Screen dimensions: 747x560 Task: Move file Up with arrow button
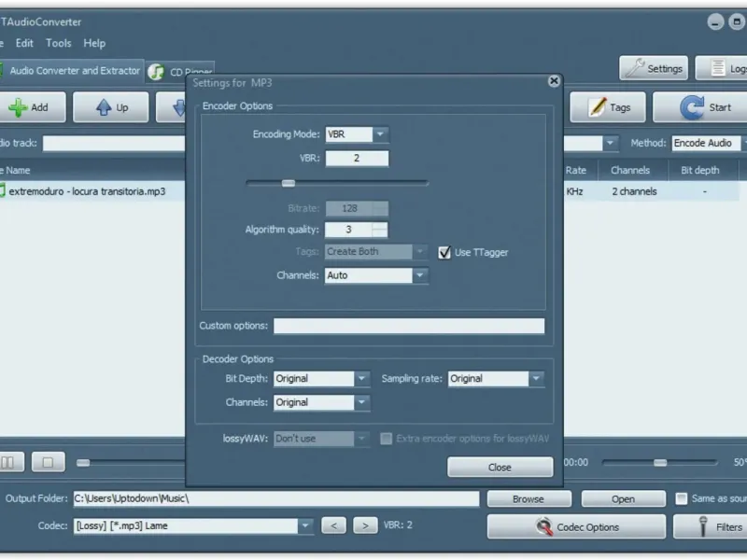tap(111, 107)
